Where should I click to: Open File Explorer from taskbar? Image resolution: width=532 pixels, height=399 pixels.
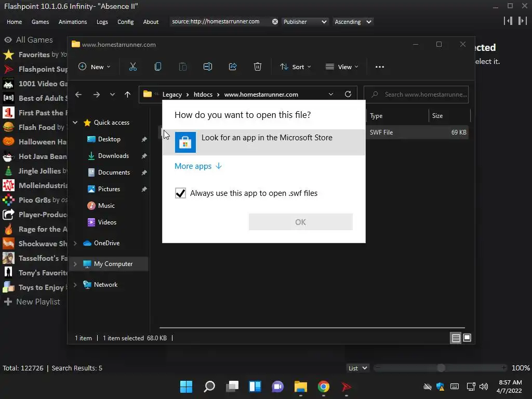pyautogui.click(x=301, y=387)
